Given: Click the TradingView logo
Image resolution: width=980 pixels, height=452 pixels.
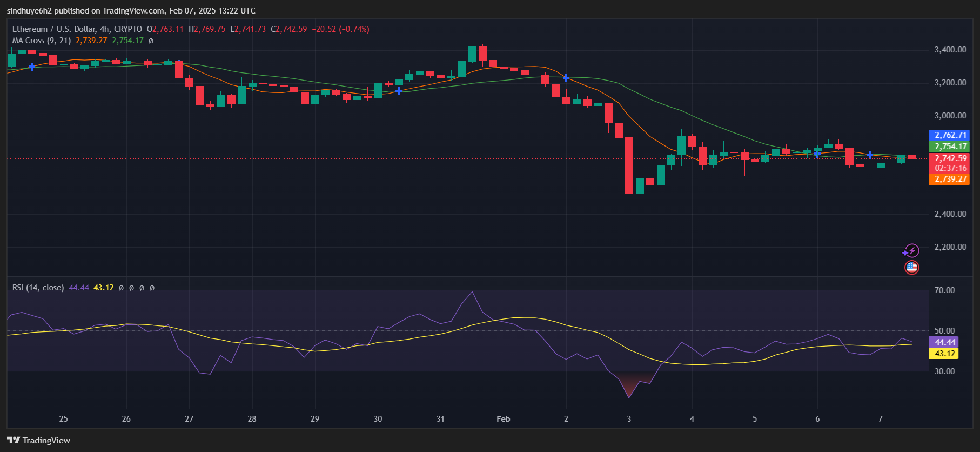Looking at the screenshot, I should click(x=38, y=440).
